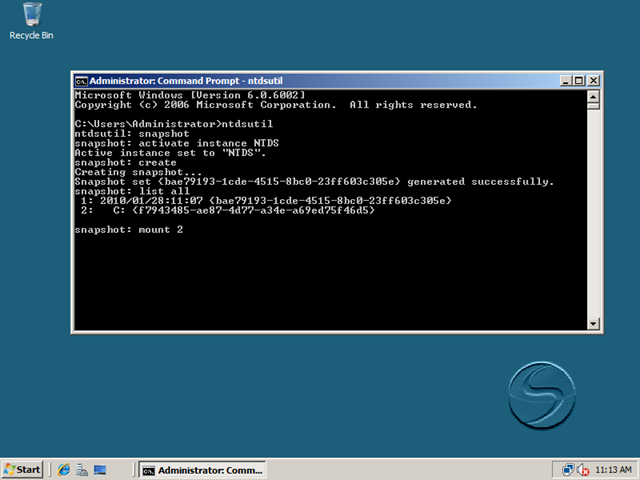This screenshot has width=640, height=480.
Task: Click the 11:13 AM system clock
Action: pos(613,470)
